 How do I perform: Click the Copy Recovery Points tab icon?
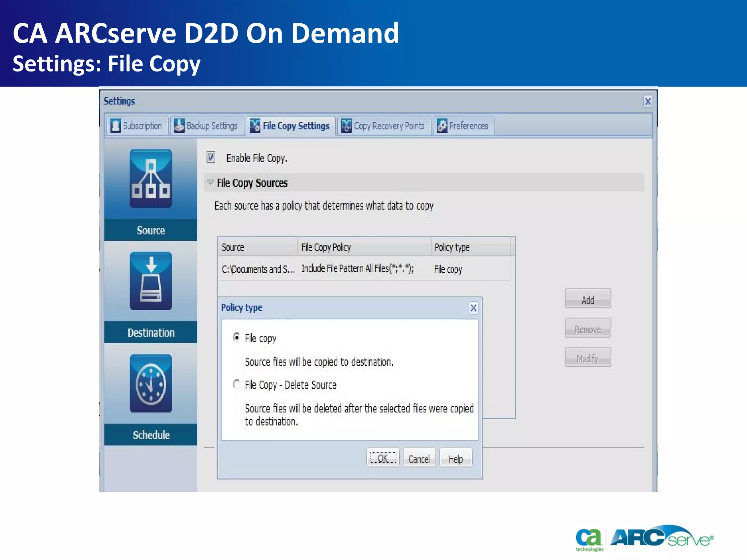tap(346, 126)
